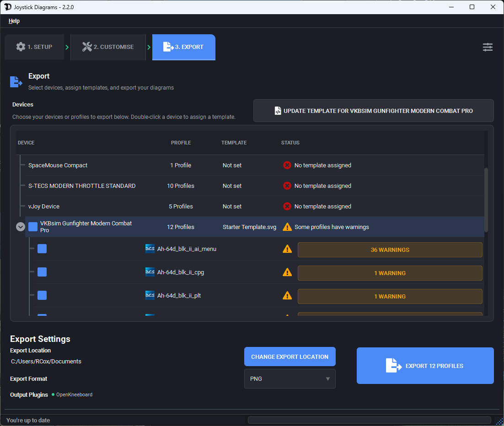This screenshot has width=504, height=426.
Task: Open the 36 WARNINGS button
Action: coord(390,250)
